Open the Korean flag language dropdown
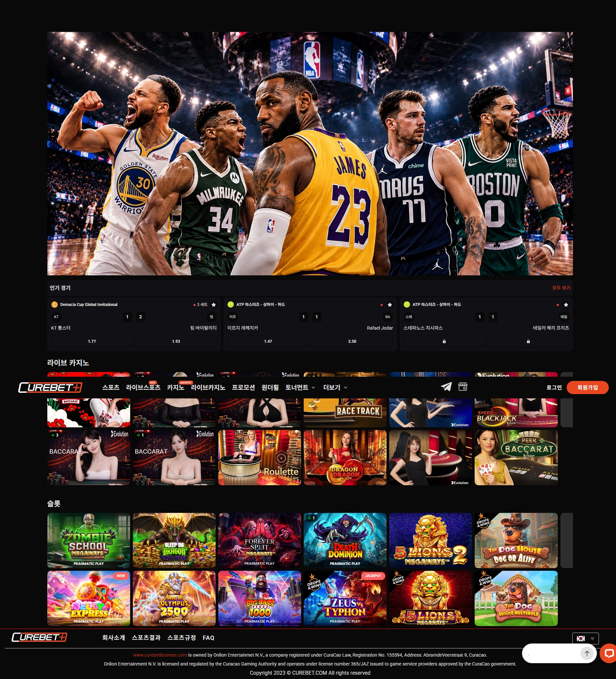Viewport: 616px width, 679px height. pos(585,638)
